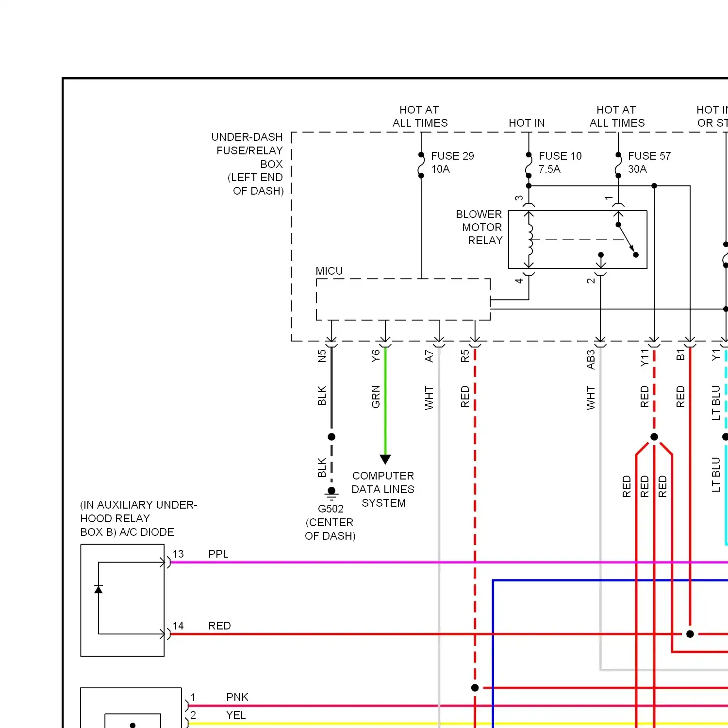The height and width of the screenshot is (728, 728).
Task: Click the A/C diode symbol
Action: click(x=99, y=589)
